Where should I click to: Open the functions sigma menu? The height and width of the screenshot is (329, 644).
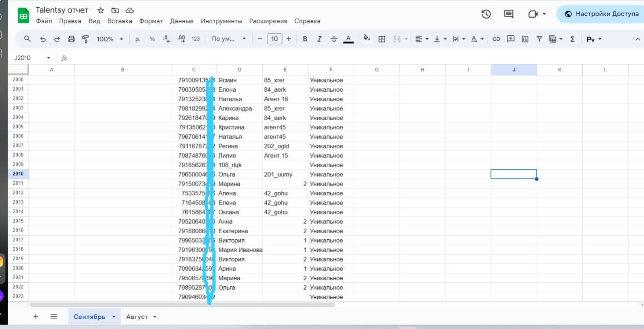click(572, 39)
